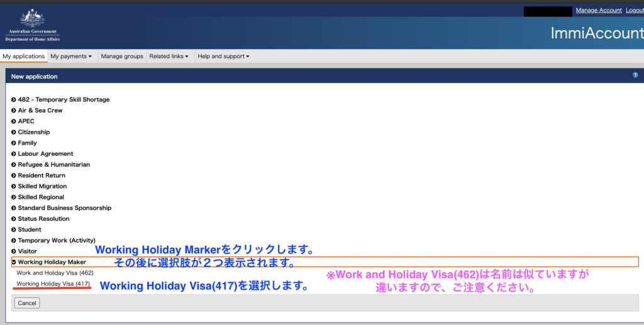The width and height of the screenshot is (644, 325).
Task: Open the Related links dropdown menu
Action: 169,56
